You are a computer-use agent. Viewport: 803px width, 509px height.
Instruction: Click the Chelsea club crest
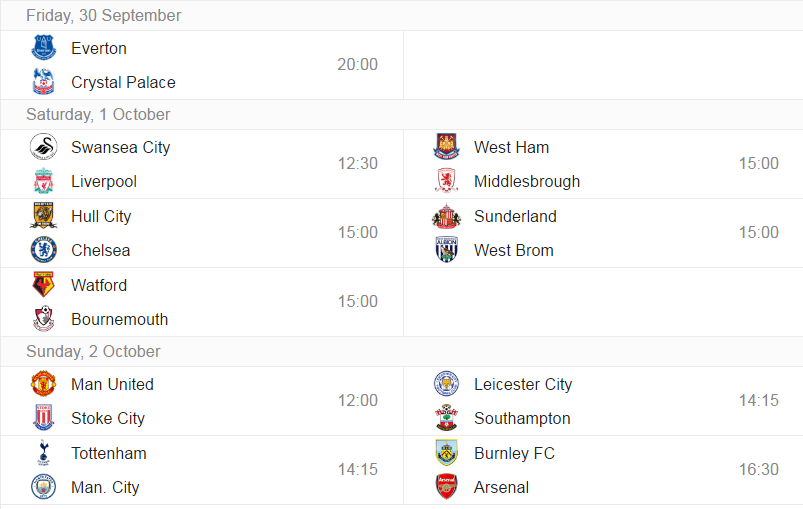[44, 250]
